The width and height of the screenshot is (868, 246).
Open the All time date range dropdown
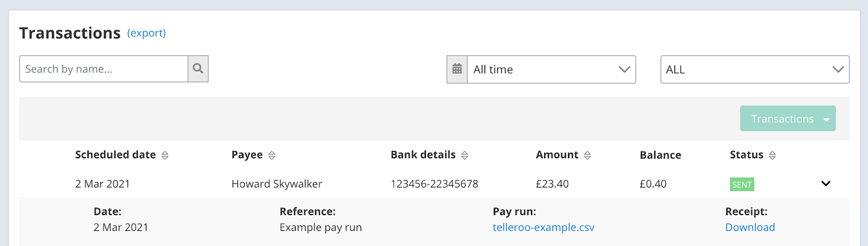551,69
